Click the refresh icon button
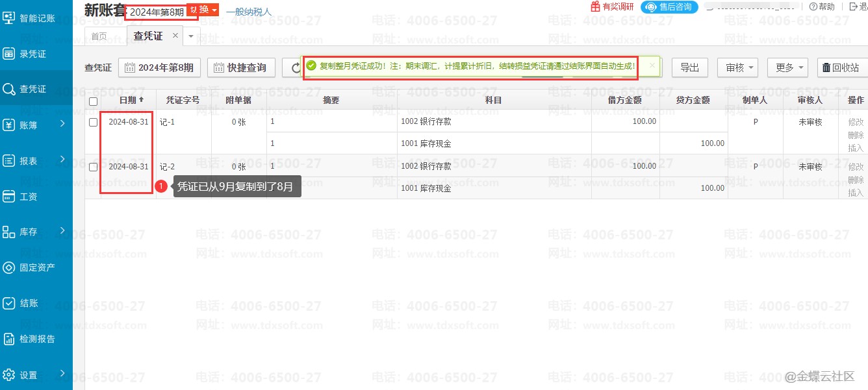Viewport: 868px width, 390px height. pos(292,67)
